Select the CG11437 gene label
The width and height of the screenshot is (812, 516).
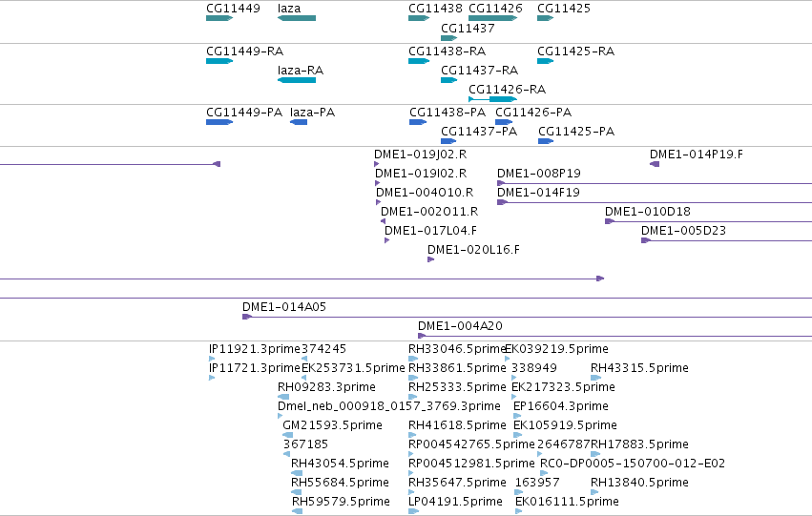tap(468, 29)
